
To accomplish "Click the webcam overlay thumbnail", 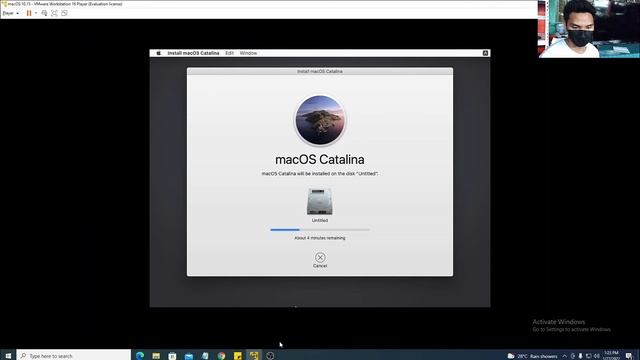I will 589,29.
